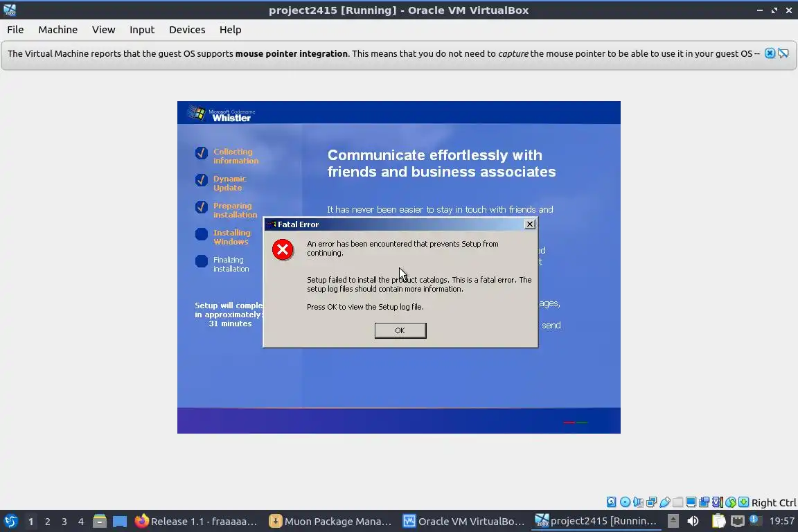
Task: Open the Machine menu
Action: [x=58, y=30]
